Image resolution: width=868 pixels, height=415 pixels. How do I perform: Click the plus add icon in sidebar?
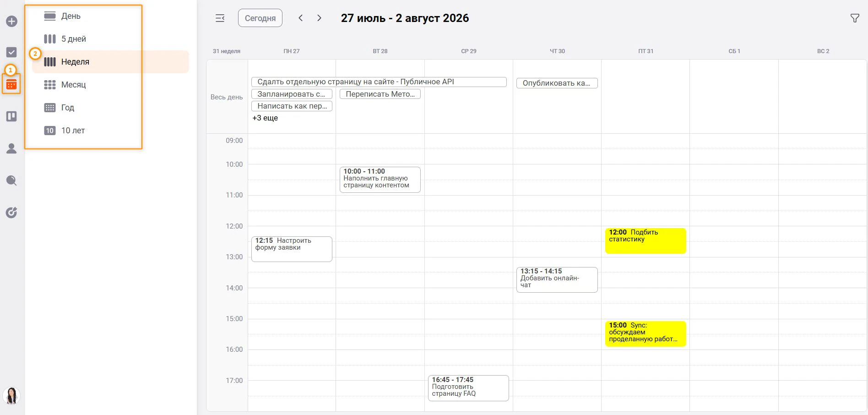[11, 22]
